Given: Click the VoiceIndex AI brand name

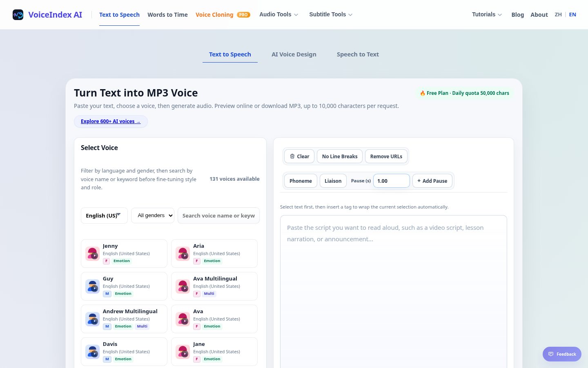Looking at the screenshot, I should (x=55, y=15).
